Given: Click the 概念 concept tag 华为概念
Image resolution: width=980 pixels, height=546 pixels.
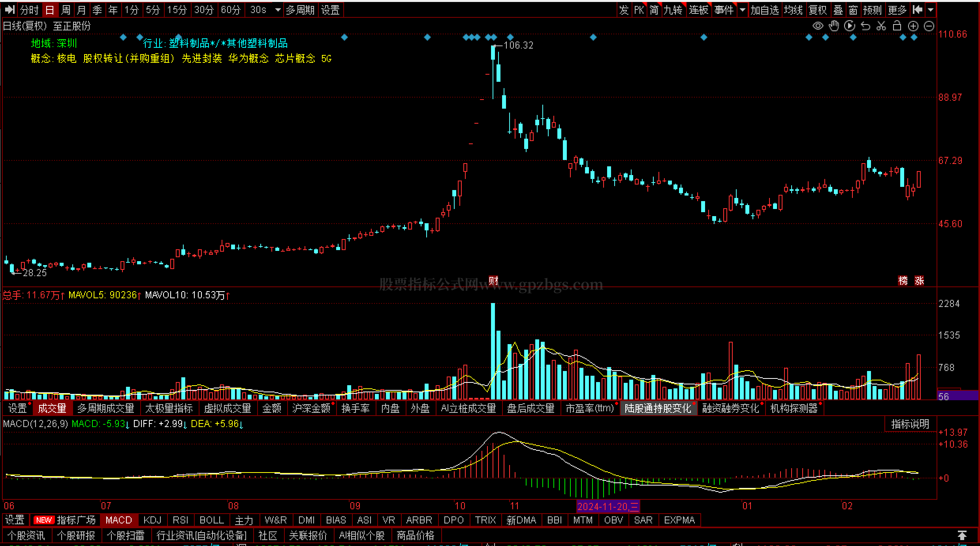Looking at the screenshot, I should coord(248,58).
